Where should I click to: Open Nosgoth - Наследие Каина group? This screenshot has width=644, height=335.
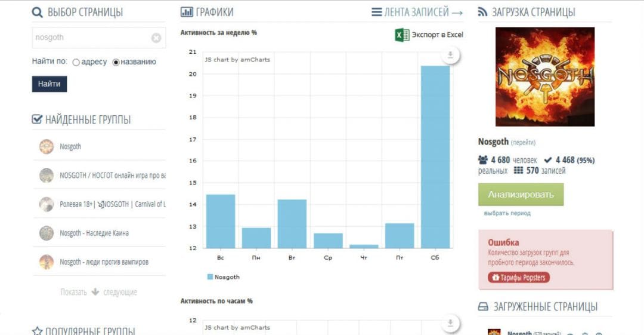pyautogui.click(x=94, y=233)
